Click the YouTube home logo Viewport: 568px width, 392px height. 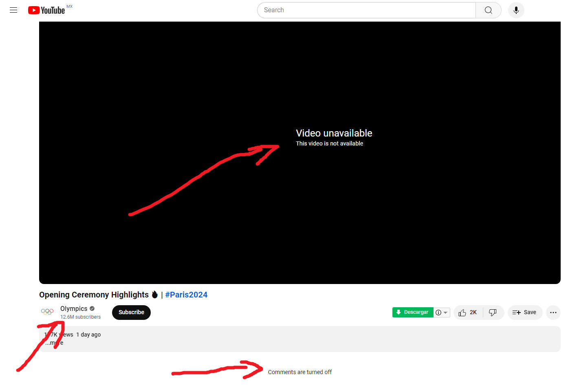(46, 10)
